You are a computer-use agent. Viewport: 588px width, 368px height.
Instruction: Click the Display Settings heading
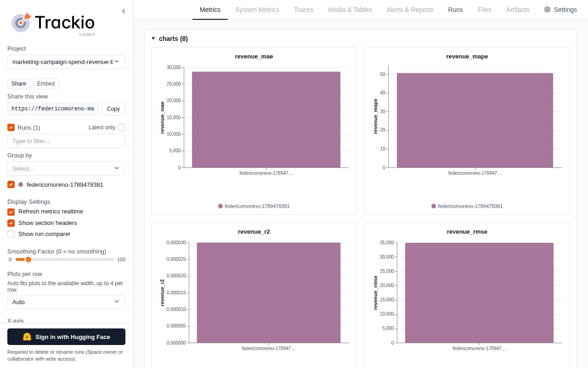pyautogui.click(x=29, y=202)
